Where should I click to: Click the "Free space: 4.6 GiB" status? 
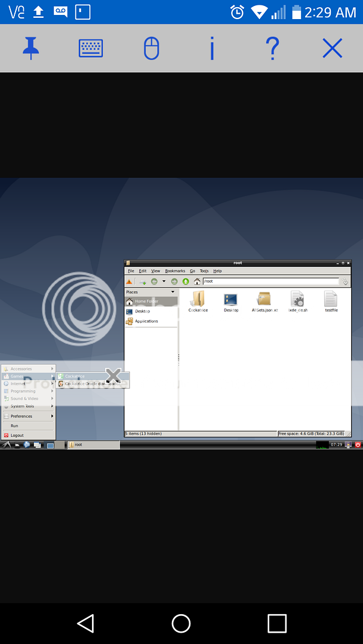click(311, 434)
